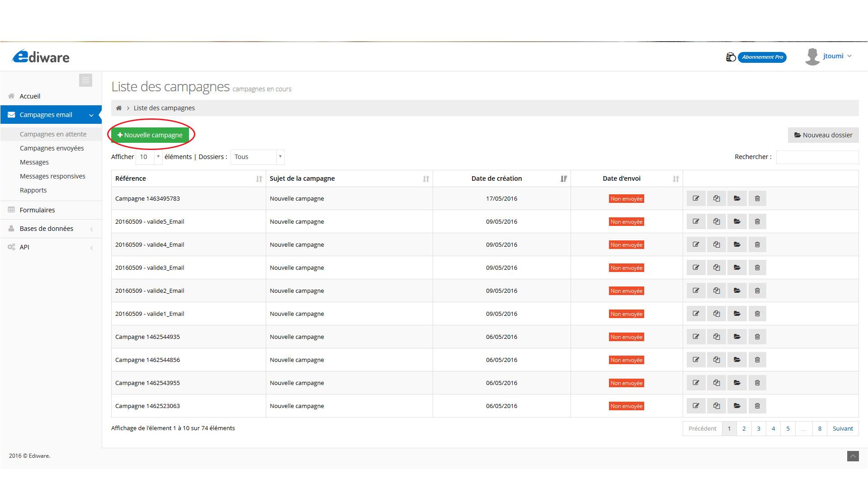The width and height of the screenshot is (868, 488).
Task: Duplicate the valide5_Email campaign
Action: click(x=717, y=221)
